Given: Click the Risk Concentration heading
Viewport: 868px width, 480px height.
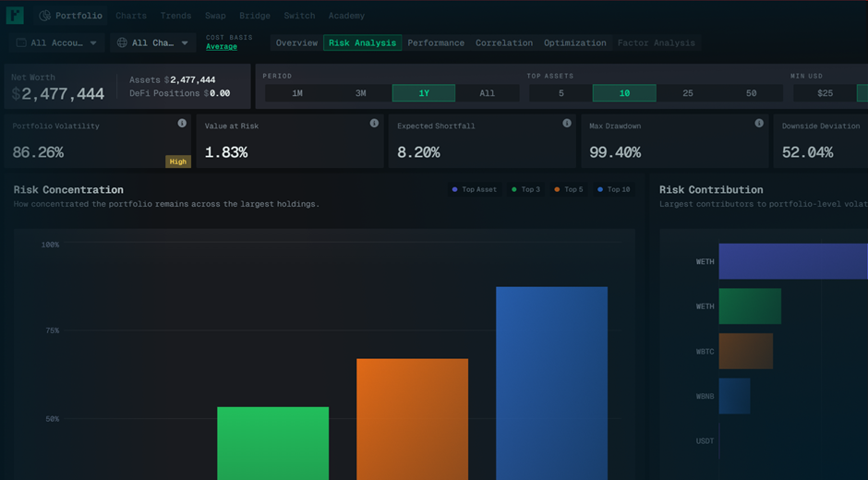Looking at the screenshot, I should (x=68, y=189).
